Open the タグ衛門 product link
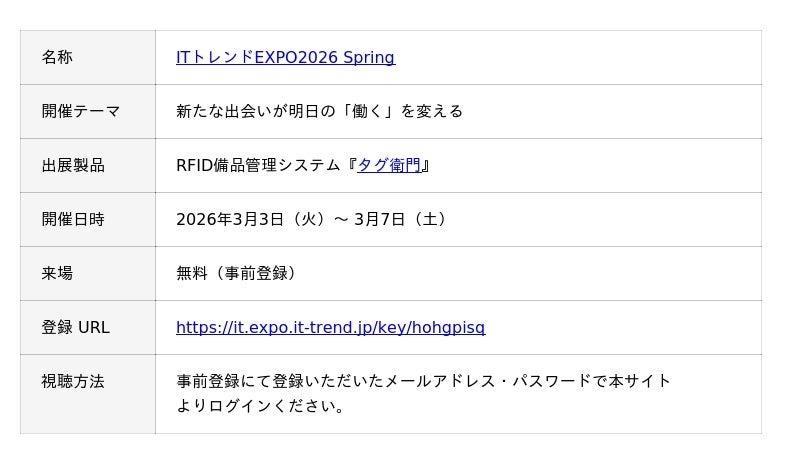 coord(388,165)
